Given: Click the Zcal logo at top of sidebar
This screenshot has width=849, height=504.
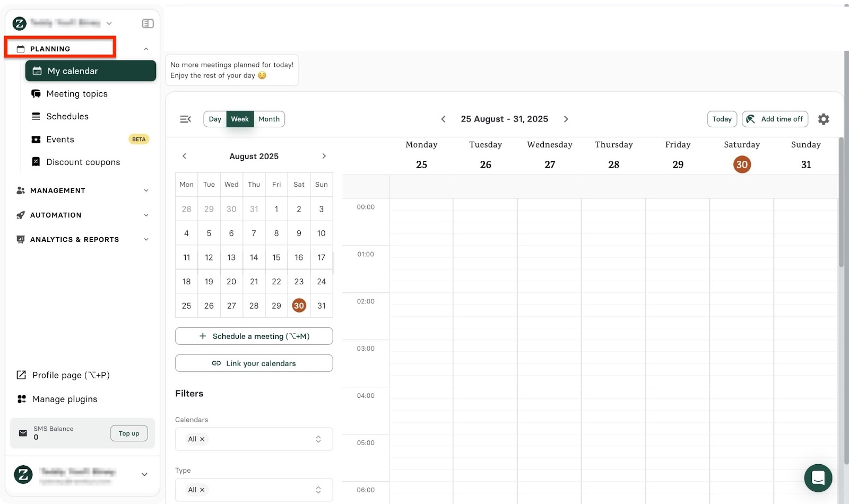Looking at the screenshot, I should pyautogui.click(x=20, y=23).
